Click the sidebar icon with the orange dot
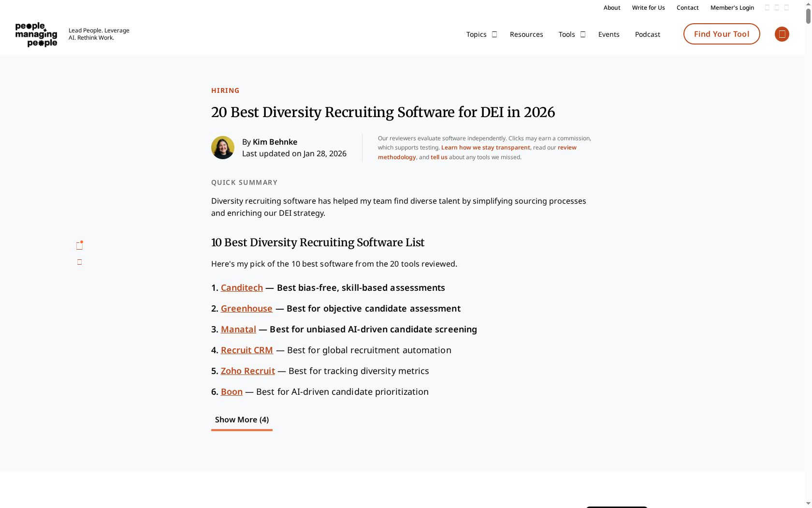The image size is (812, 508). [x=80, y=246]
